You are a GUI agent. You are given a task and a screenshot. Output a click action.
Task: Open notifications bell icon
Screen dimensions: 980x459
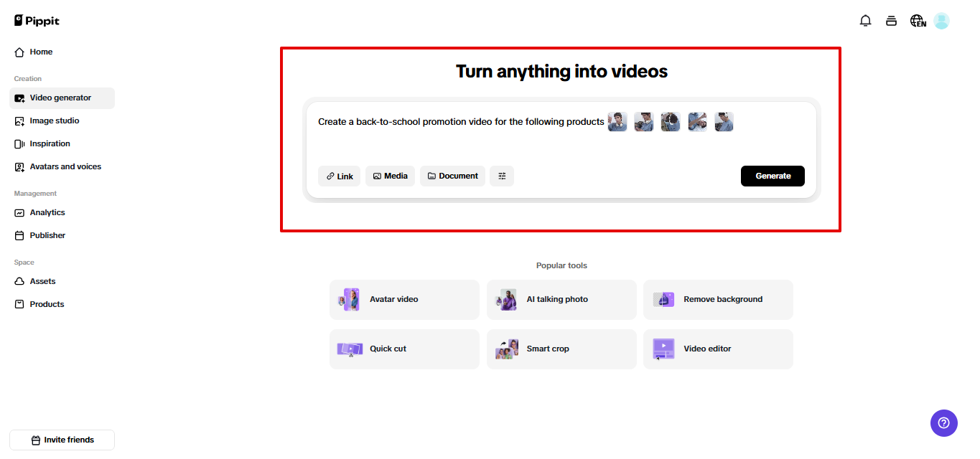pos(865,21)
